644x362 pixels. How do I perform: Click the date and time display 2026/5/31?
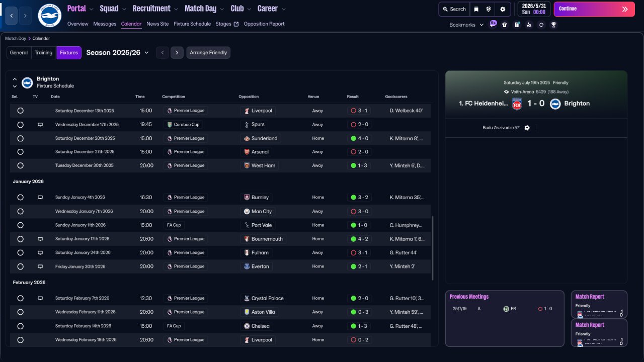[534, 9]
